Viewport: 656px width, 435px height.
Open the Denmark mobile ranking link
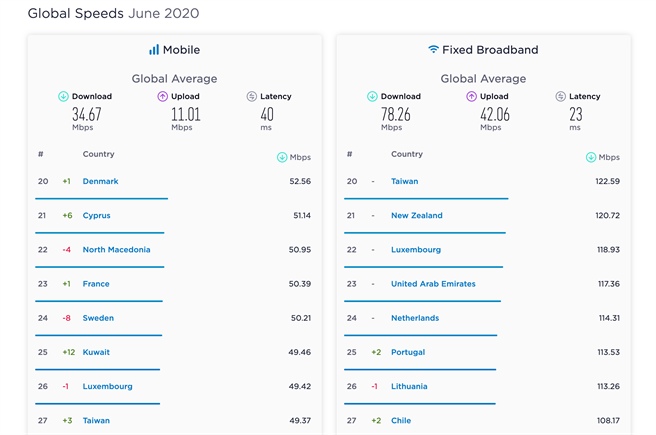click(100, 181)
